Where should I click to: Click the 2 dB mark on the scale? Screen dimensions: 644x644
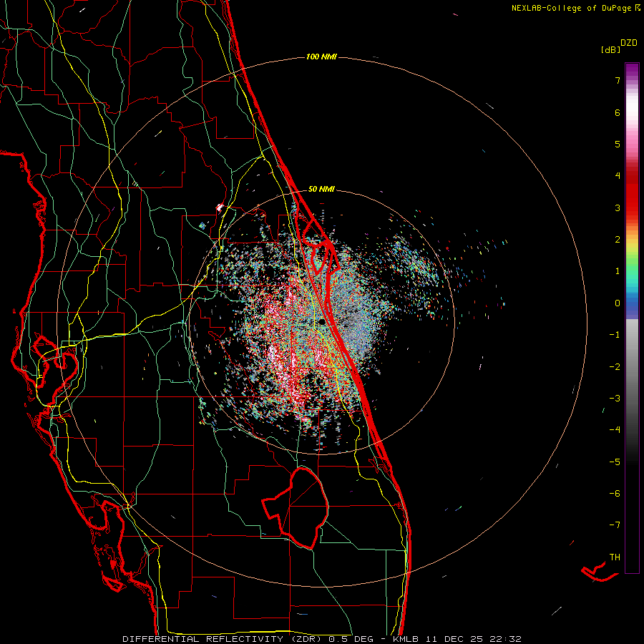pyautogui.click(x=618, y=240)
